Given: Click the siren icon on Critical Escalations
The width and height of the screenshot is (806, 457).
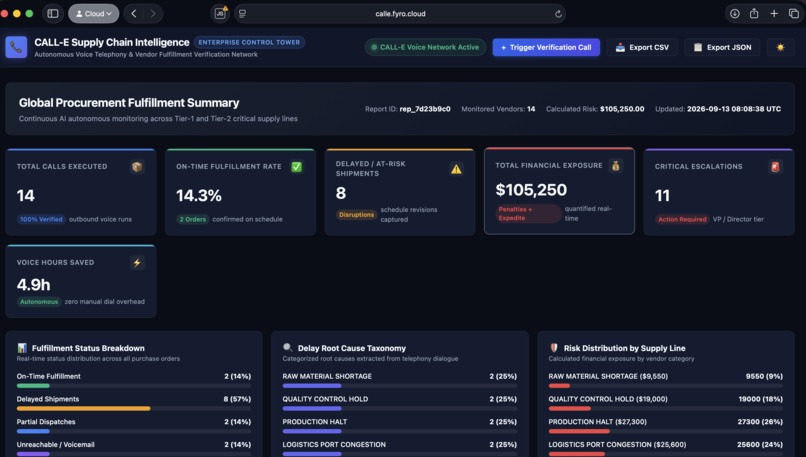Looking at the screenshot, I should (x=775, y=167).
